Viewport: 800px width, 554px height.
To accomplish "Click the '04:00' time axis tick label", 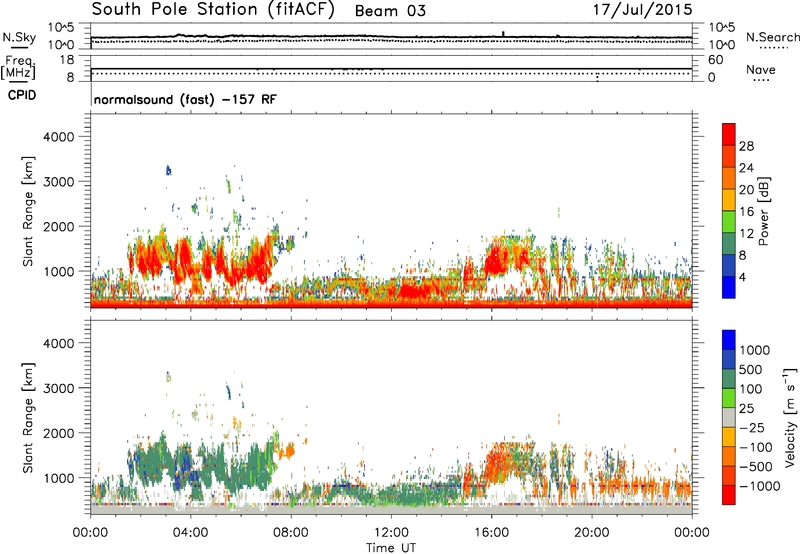I will click(x=190, y=533).
